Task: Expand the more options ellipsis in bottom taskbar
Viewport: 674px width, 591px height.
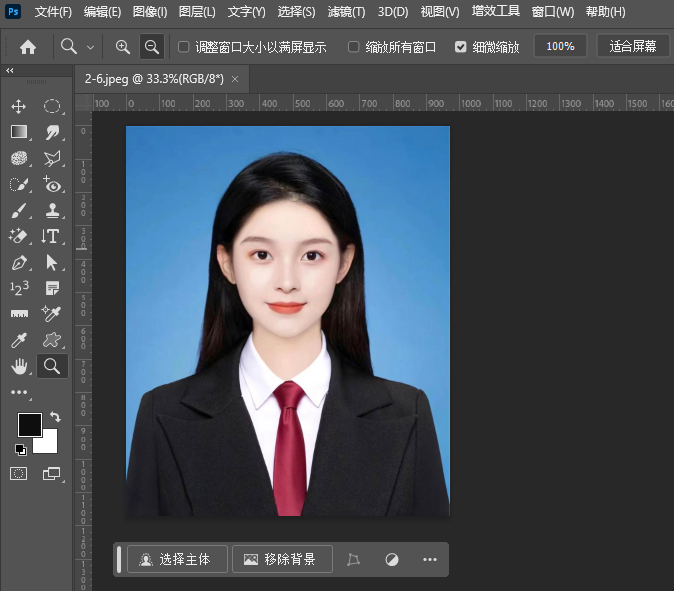Action: click(430, 560)
